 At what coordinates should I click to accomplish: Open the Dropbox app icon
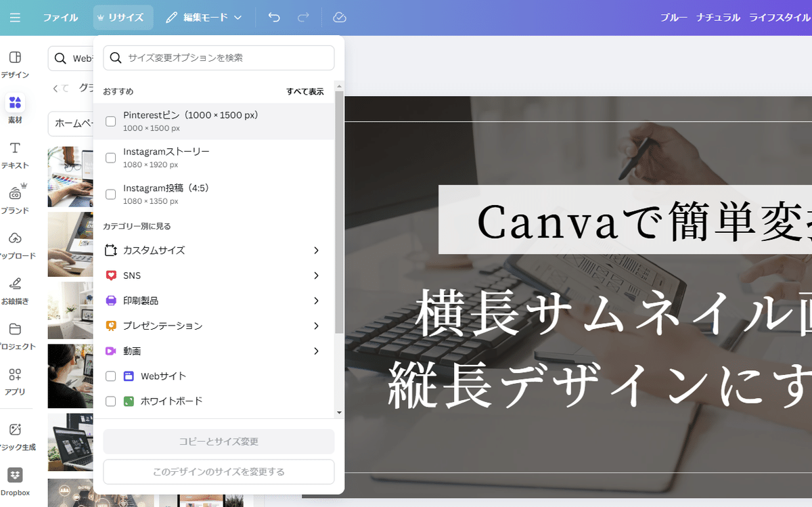click(x=15, y=481)
